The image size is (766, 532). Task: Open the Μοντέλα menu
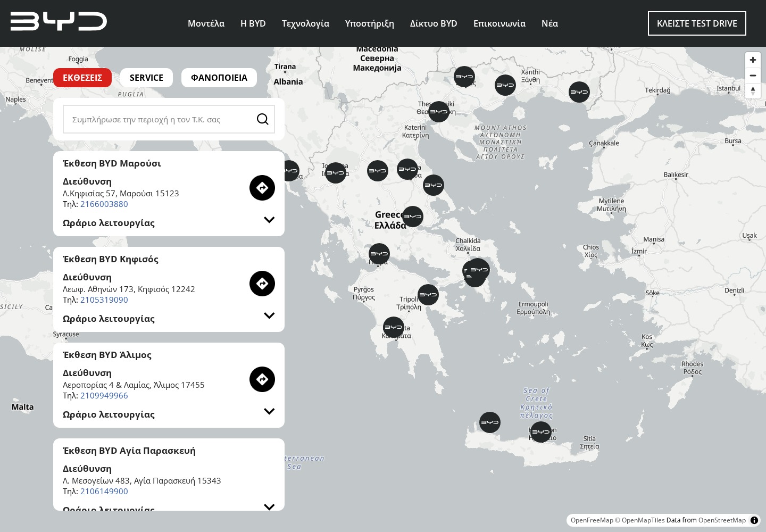click(x=206, y=23)
